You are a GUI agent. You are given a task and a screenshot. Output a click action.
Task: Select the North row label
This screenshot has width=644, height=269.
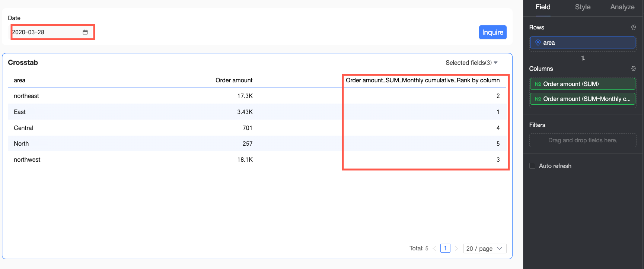pyautogui.click(x=21, y=144)
